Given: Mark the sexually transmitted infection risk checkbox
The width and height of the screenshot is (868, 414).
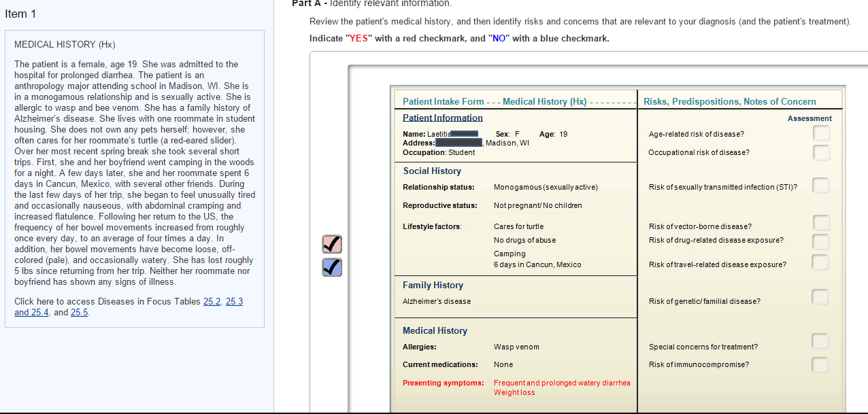Looking at the screenshot, I should point(821,185).
